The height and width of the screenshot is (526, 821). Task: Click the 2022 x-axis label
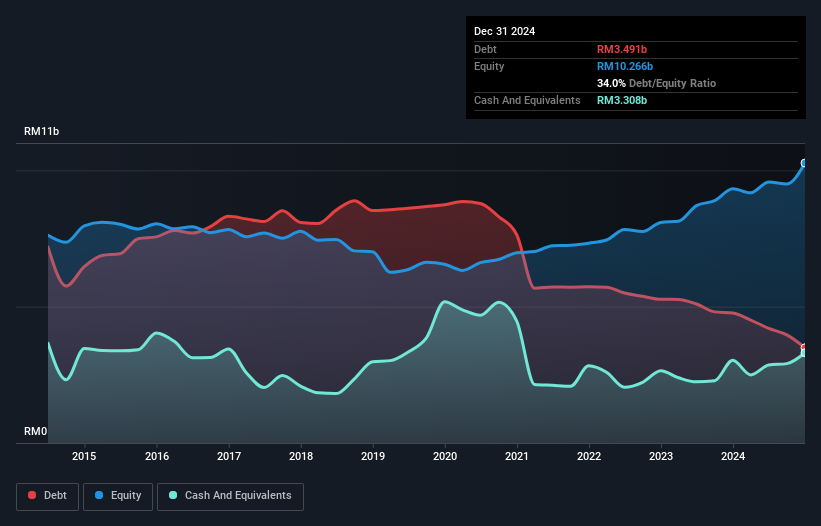coord(589,456)
